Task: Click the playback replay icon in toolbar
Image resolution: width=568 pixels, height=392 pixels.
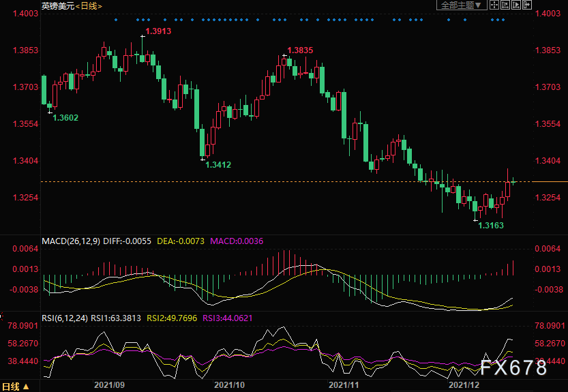Action: pyautogui.click(x=516, y=5)
